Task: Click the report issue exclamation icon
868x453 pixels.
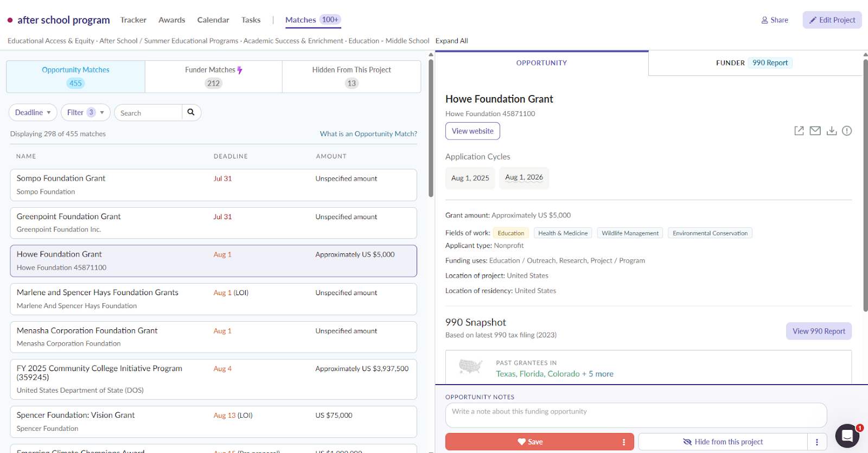Action: click(847, 131)
